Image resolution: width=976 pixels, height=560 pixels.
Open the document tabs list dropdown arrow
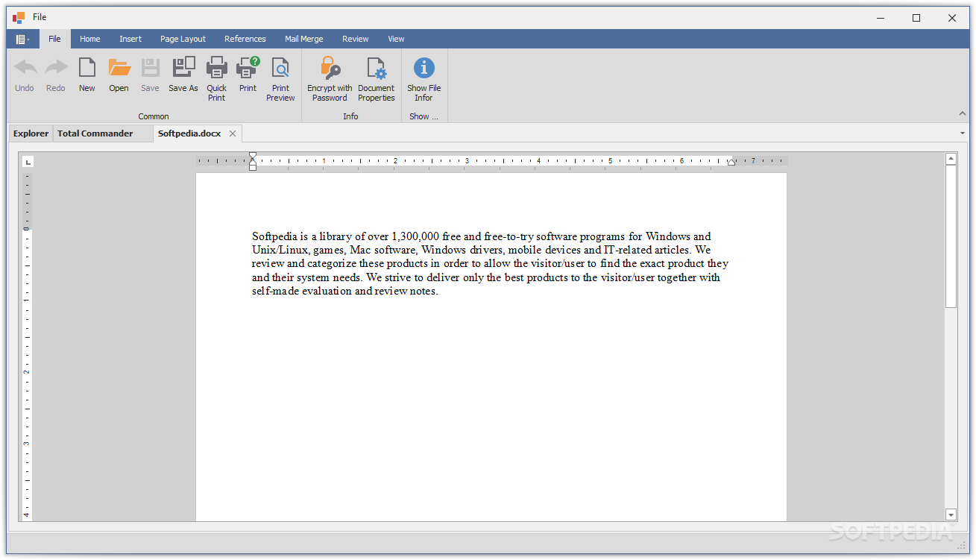(963, 133)
